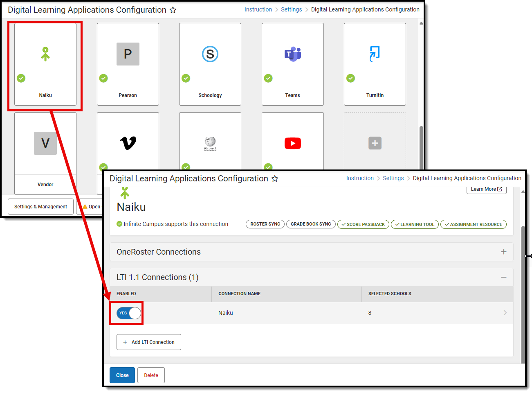532x393 pixels.
Task: Open the Teams application card
Action: pos(293,64)
